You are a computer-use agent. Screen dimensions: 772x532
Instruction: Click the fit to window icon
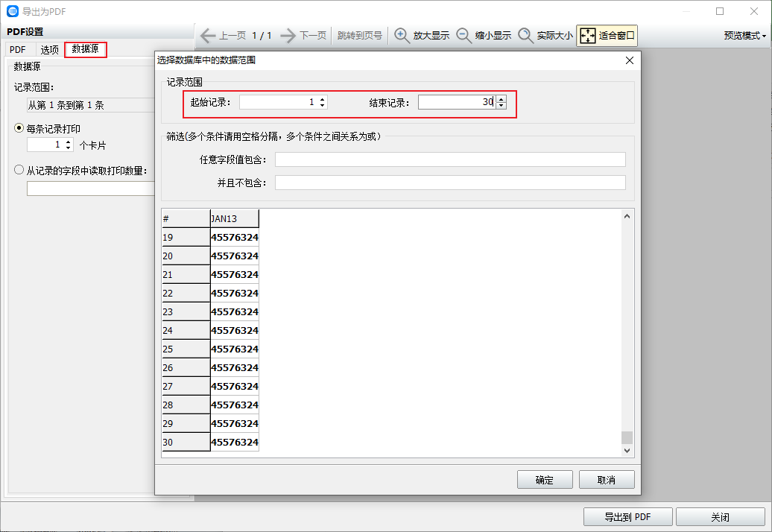click(x=588, y=36)
